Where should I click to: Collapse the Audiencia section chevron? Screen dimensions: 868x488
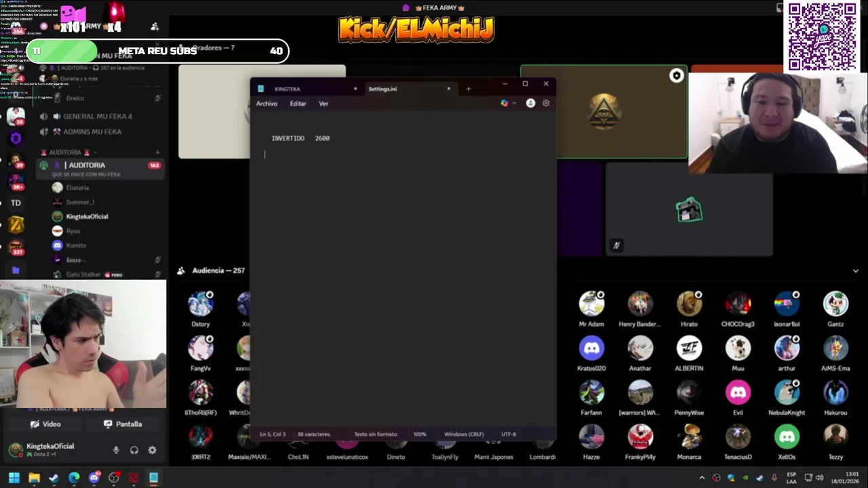tap(855, 271)
